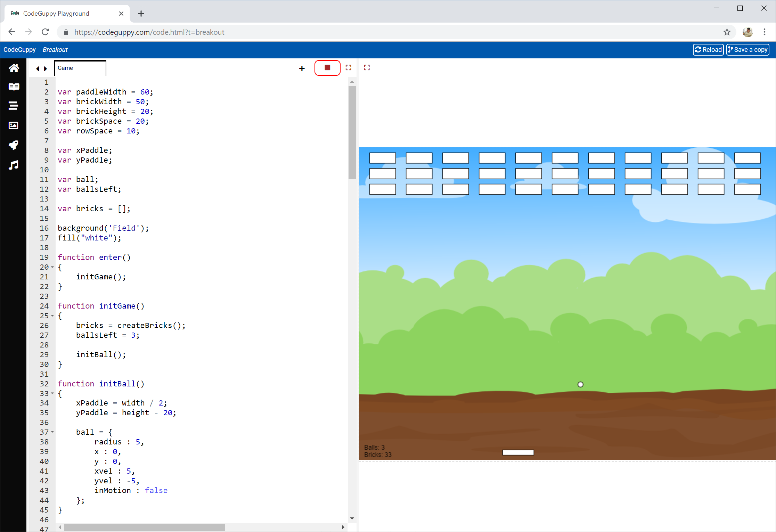This screenshot has height=532, width=776.
Task: Add a new code page with plus
Action: click(302, 68)
